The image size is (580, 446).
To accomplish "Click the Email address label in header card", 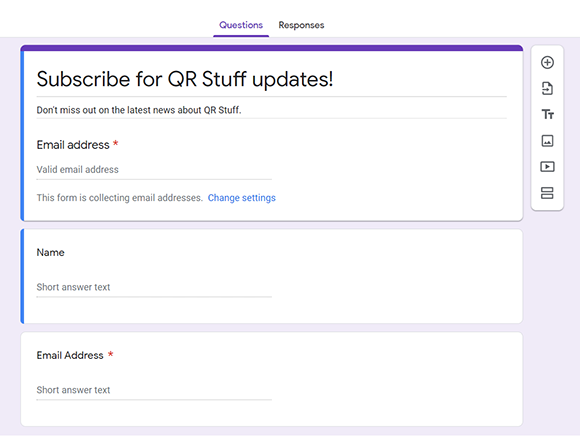I will [x=73, y=145].
